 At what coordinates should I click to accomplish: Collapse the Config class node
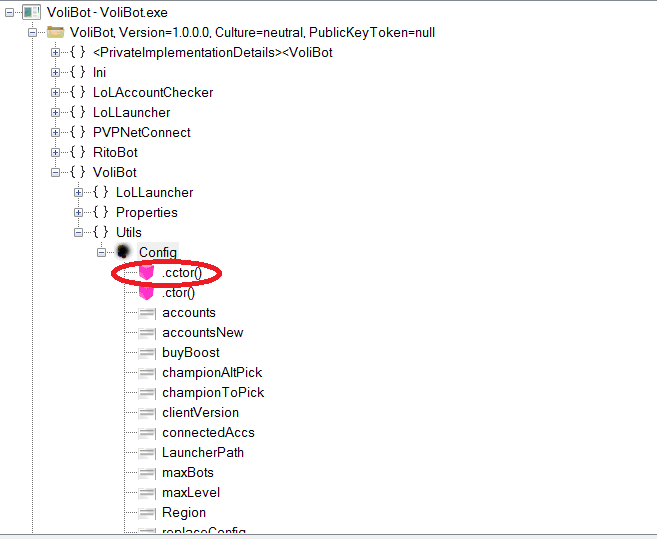[101, 252]
